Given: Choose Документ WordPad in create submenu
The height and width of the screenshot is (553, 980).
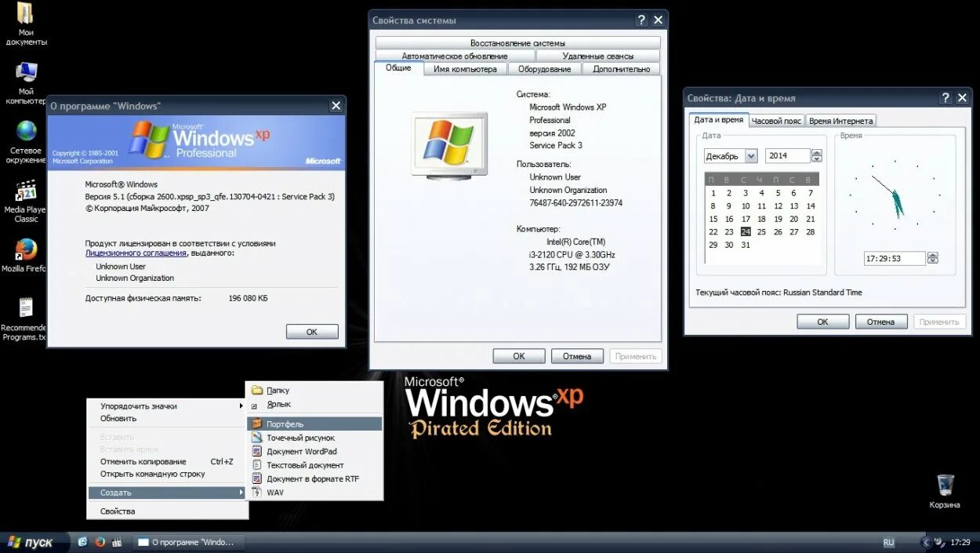Looking at the screenshot, I should coord(314,451).
